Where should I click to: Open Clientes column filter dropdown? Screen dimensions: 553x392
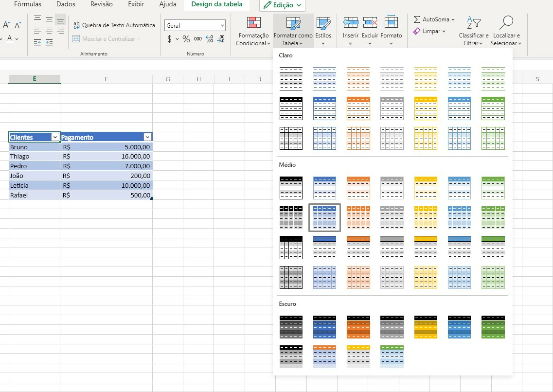[x=55, y=137]
